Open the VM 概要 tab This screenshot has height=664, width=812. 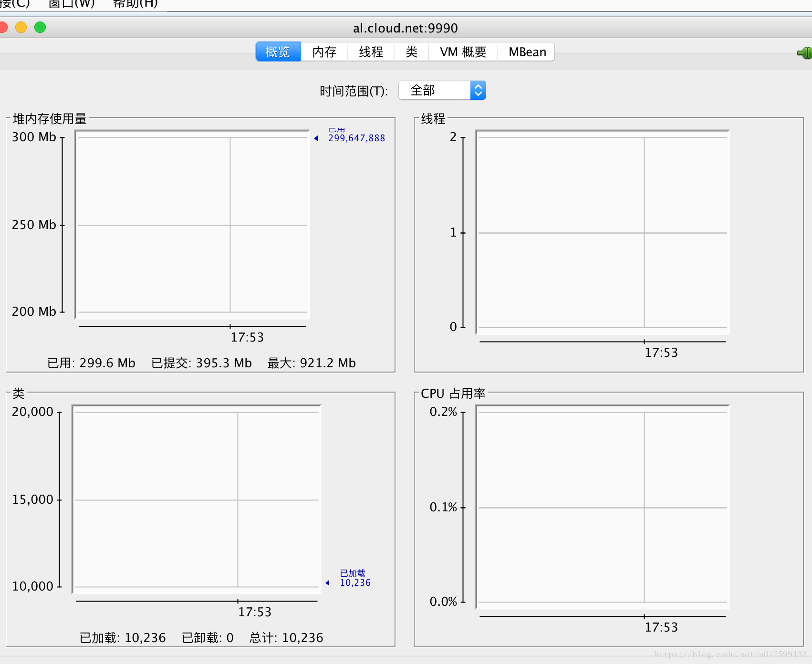point(463,52)
